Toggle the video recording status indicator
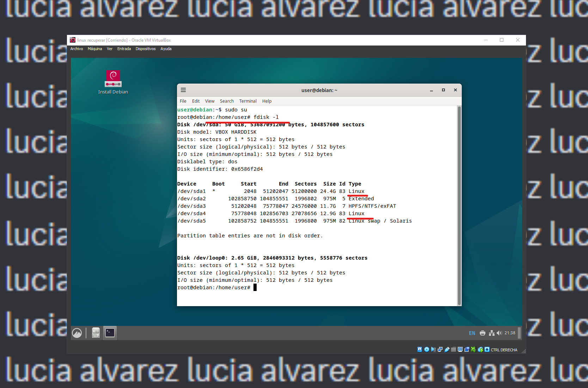The height and width of the screenshot is (388, 588). pos(466,349)
